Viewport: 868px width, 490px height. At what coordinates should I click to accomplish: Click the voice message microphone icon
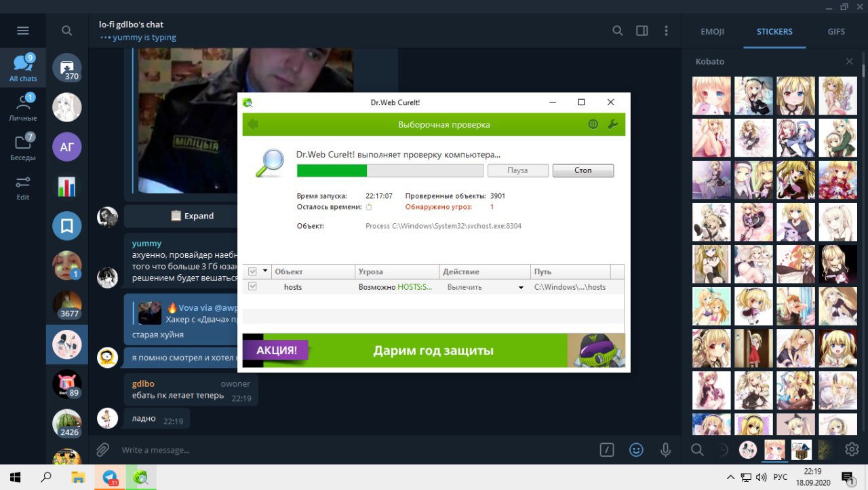pos(666,449)
